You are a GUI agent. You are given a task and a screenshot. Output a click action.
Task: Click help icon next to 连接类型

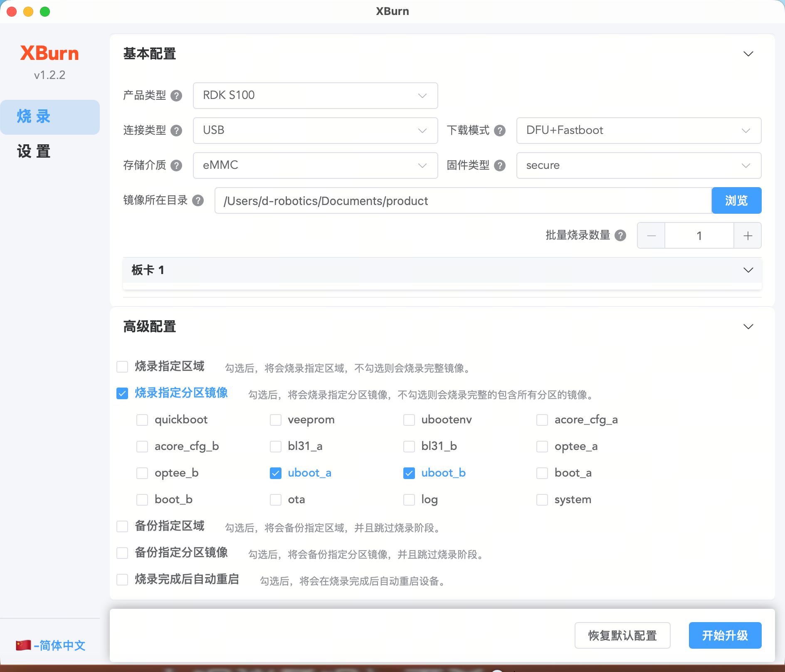click(176, 131)
